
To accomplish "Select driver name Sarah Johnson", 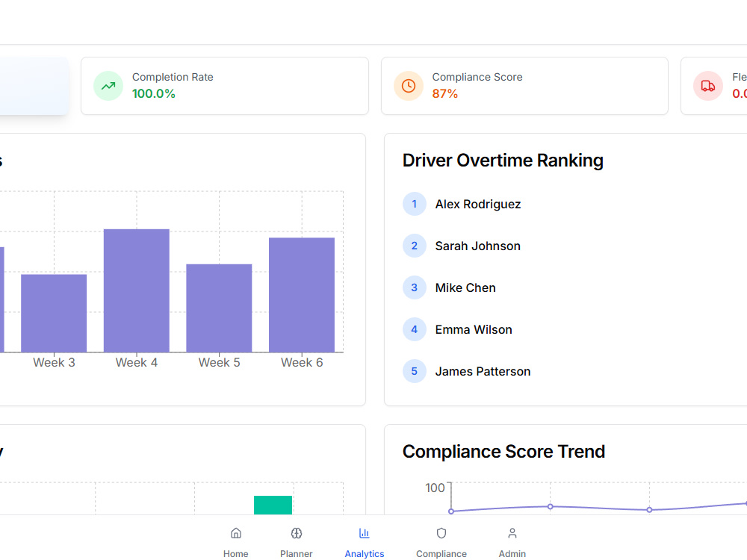I will (x=478, y=246).
